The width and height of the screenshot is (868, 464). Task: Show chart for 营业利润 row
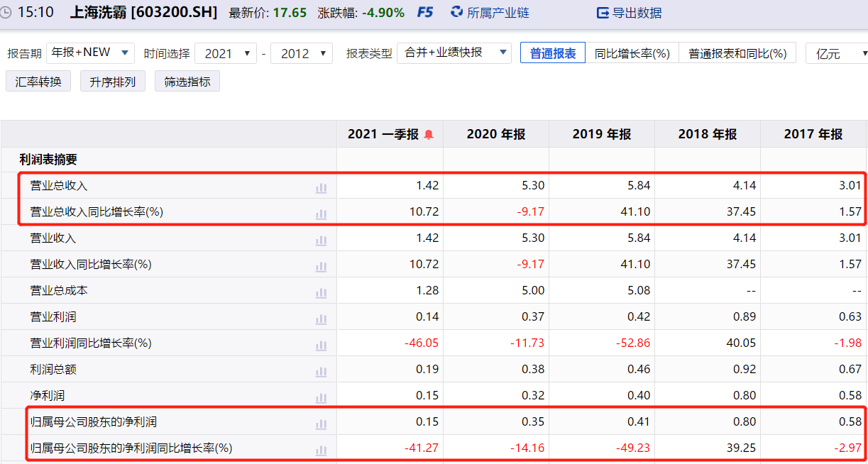coord(321,319)
